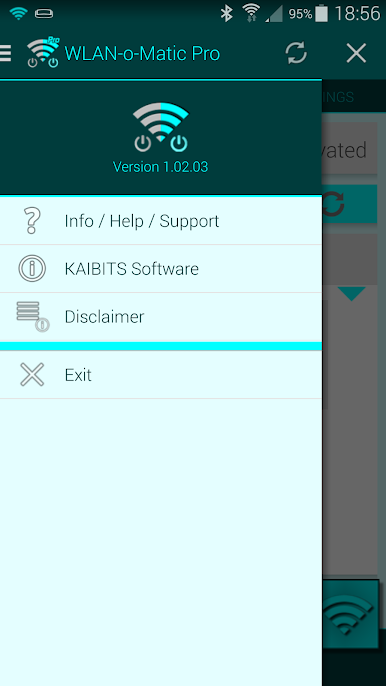
Task: Choose Exit from the drawer
Action: (161, 375)
